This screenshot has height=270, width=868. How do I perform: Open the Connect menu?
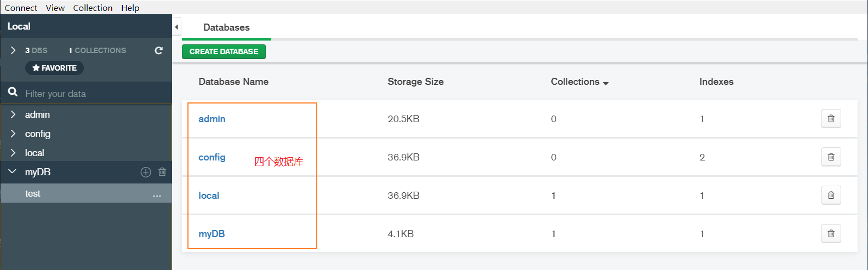point(21,8)
